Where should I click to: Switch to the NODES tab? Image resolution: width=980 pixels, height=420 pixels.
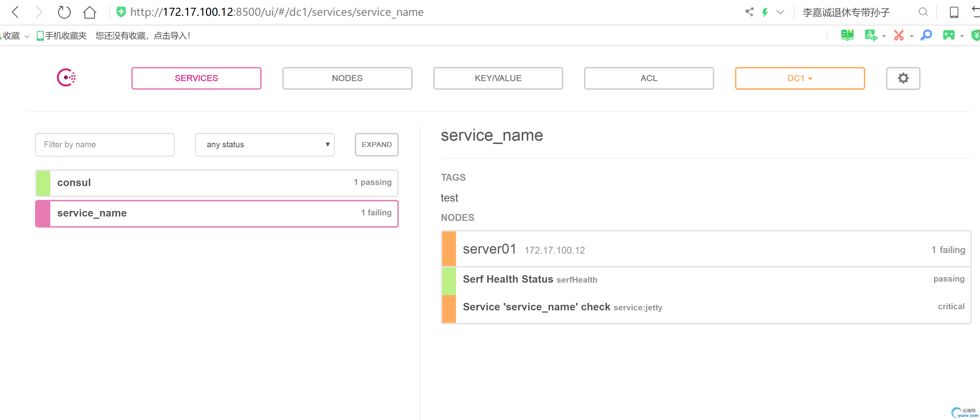(x=347, y=78)
